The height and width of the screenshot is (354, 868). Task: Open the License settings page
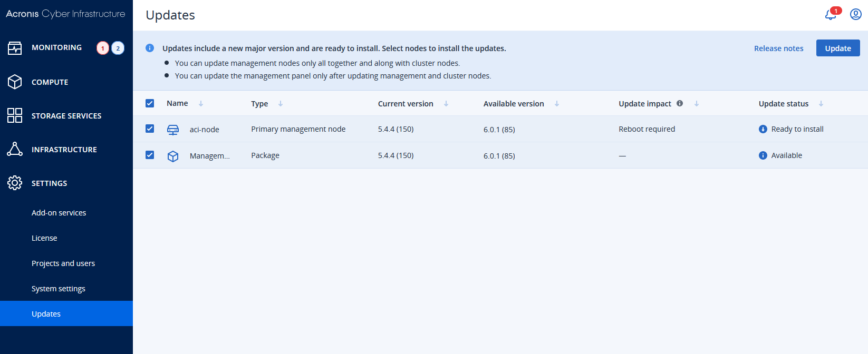44,238
